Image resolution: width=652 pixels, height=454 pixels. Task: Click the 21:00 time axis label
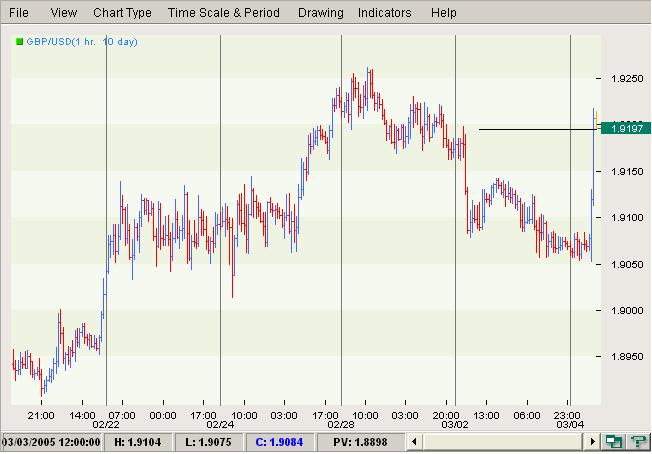(x=41, y=416)
